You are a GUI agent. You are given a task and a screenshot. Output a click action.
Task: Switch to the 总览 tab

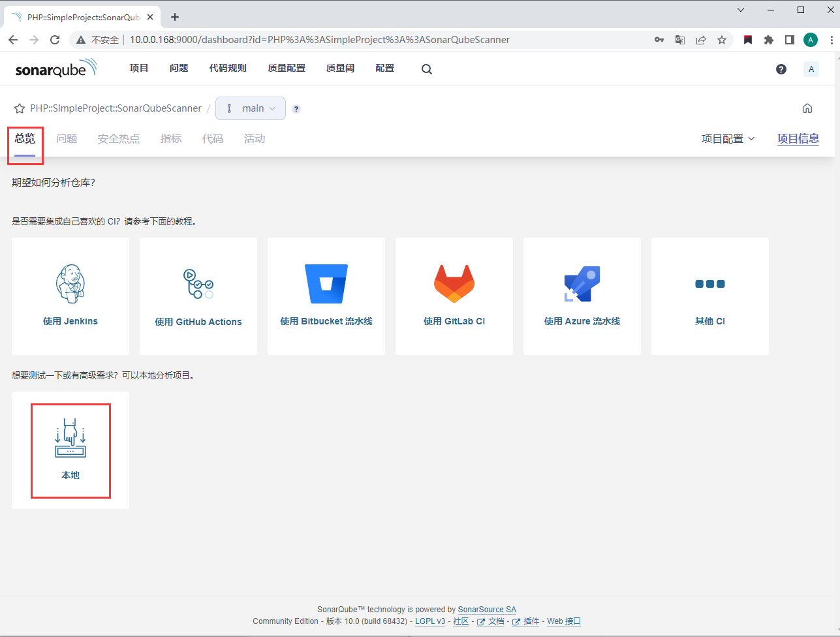pyautogui.click(x=25, y=138)
